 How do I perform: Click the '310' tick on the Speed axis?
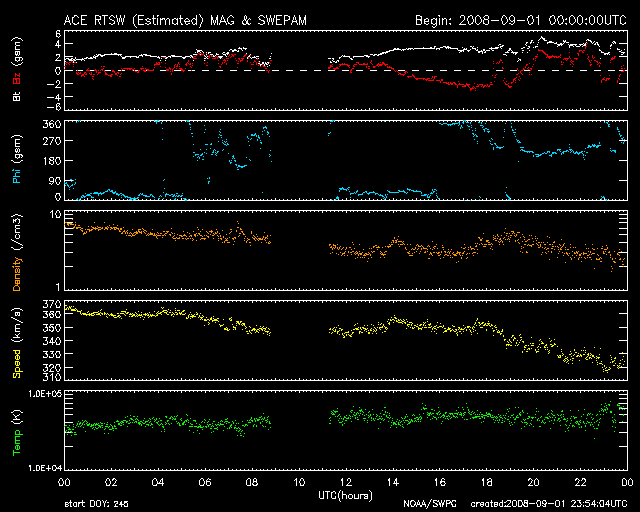[52, 376]
